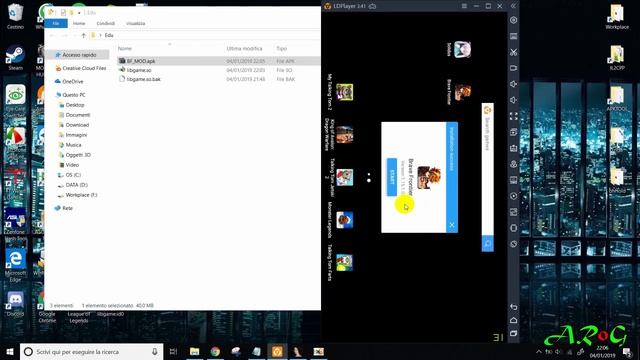Image resolution: width=640 pixels, height=360 pixels.
Task: Open the Visualizza ribbon tab
Action: (136, 23)
